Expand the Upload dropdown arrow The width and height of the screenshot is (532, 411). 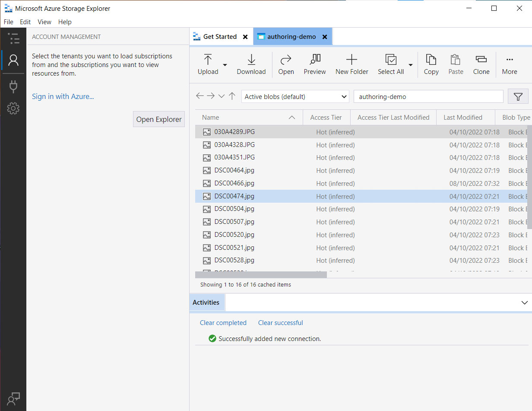[225, 65]
